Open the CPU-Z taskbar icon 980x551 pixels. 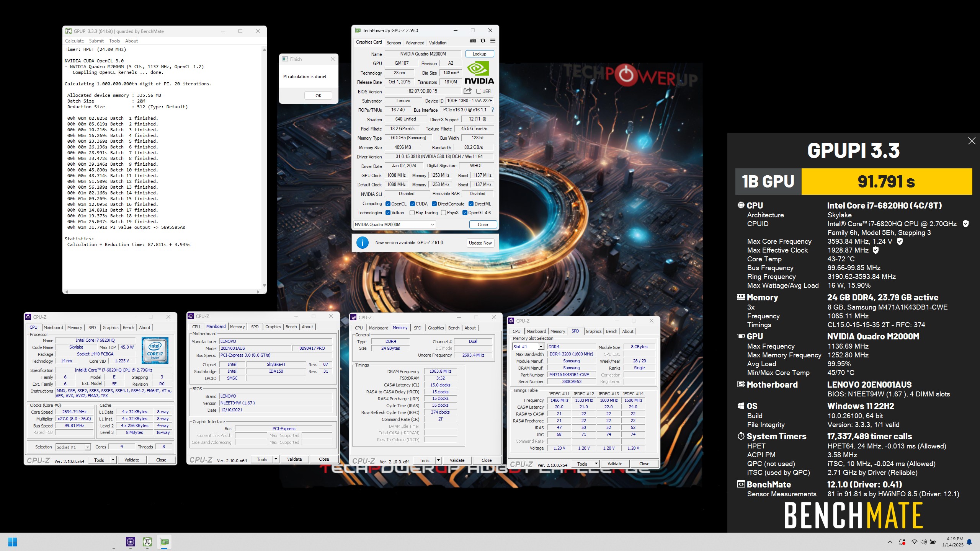131,542
